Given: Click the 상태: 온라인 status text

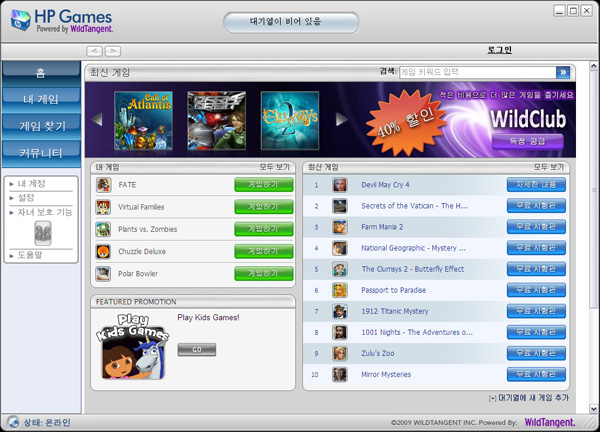Looking at the screenshot, I should coord(47,422).
